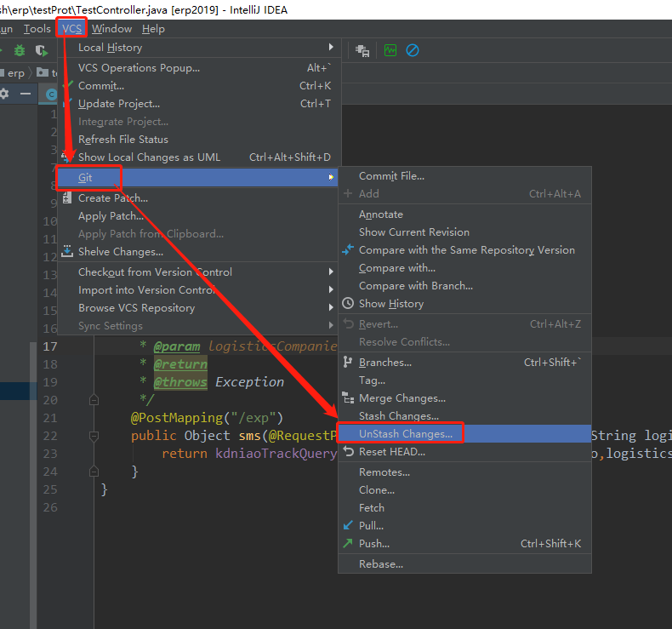Expand the Local History submenu
Screen dimensions: 672x629
pos(199,48)
